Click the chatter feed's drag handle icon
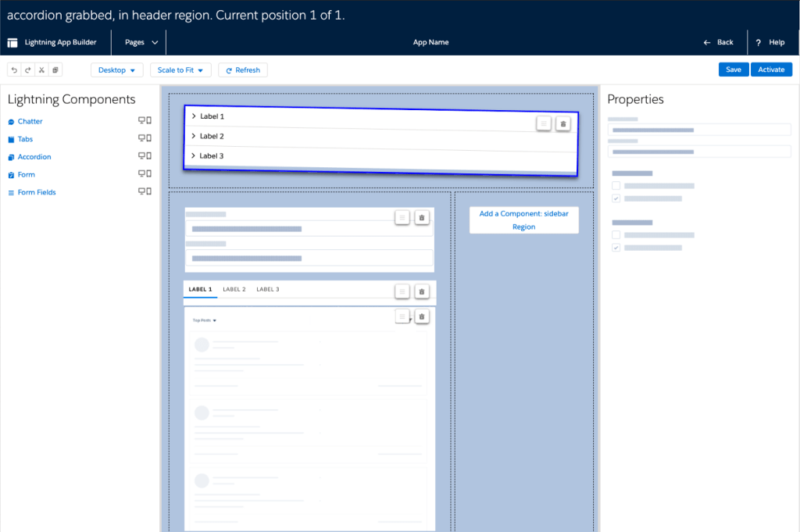 point(402,316)
